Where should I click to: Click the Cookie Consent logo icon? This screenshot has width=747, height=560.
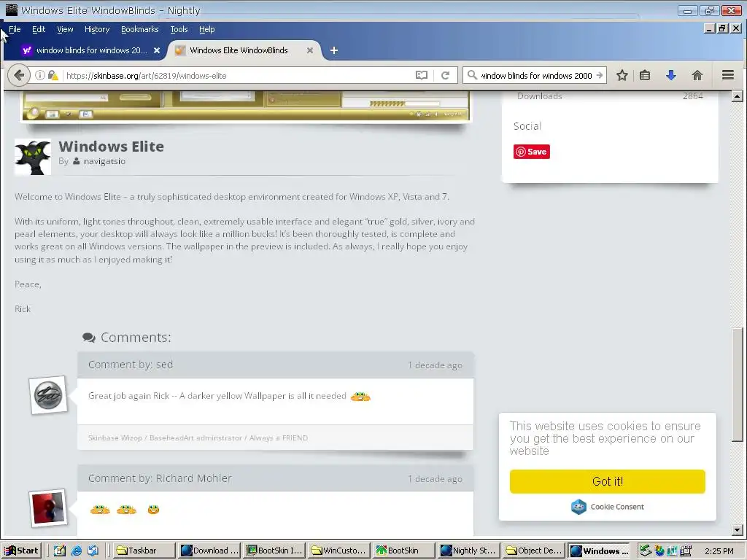578,507
